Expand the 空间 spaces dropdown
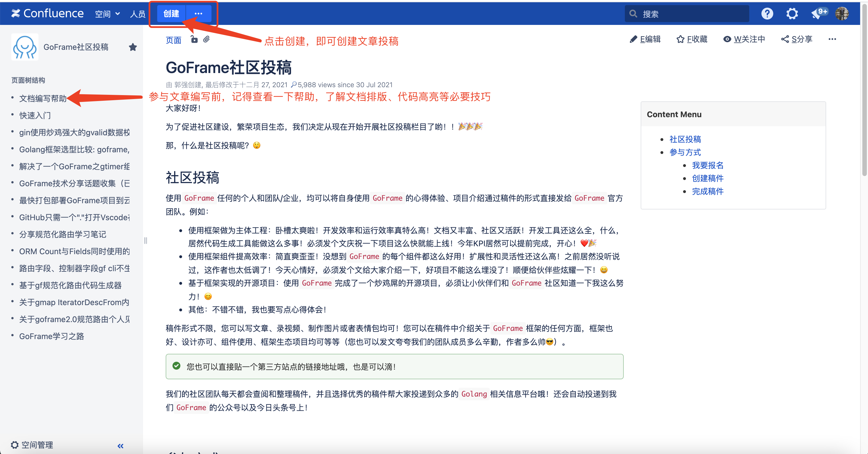868x454 pixels. (107, 14)
